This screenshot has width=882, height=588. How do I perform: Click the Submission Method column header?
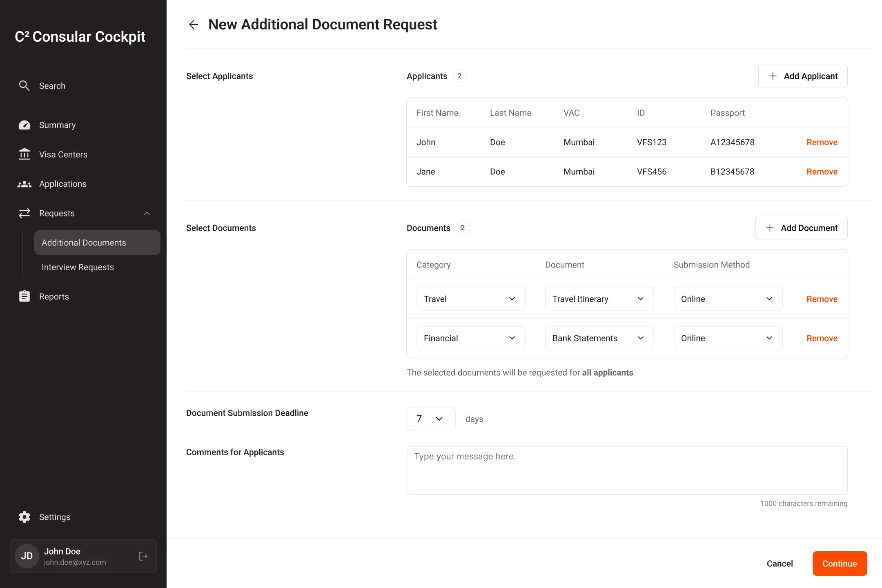tap(712, 265)
